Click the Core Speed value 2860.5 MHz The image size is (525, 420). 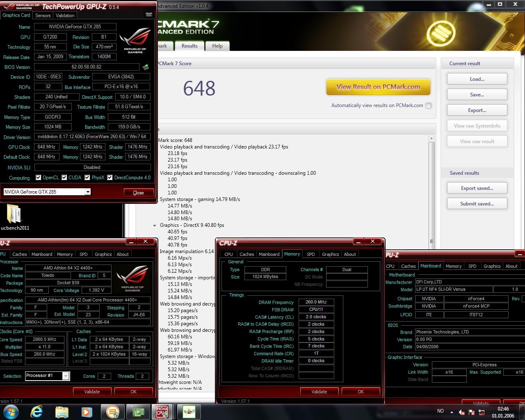point(45,339)
